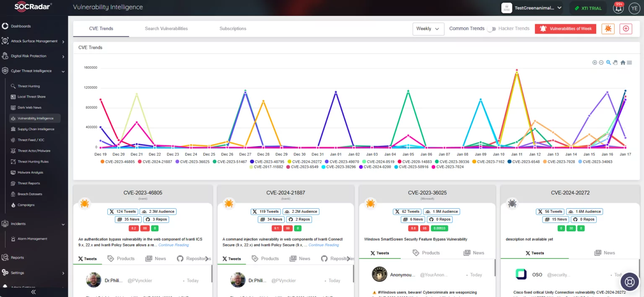Open Threat Actor/Malware item
Image resolution: width=644 pixels, height=297 pixels.
35,151
